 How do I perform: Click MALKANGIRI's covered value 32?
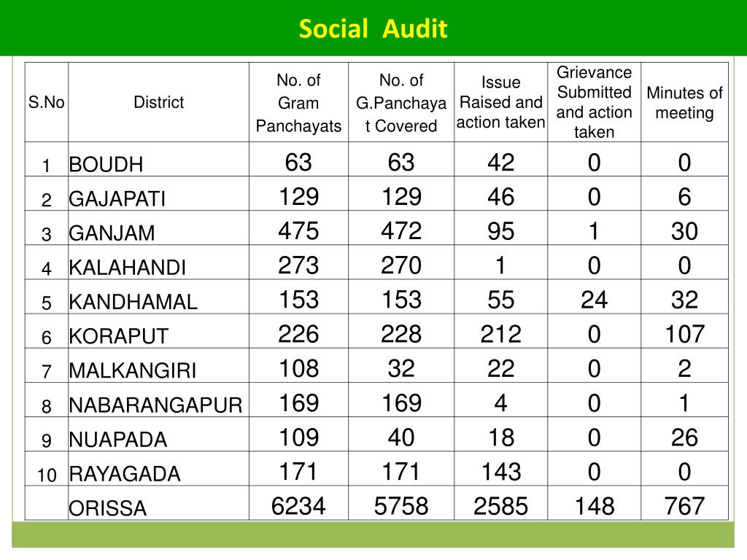click(x=401, y=368)
